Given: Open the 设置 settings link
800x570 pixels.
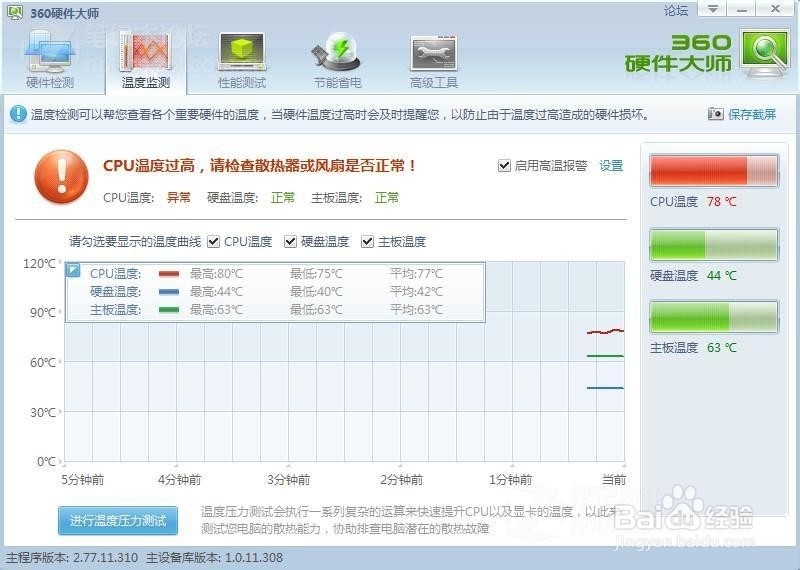Looking at the screenshot, I should [x=611, y=166].
